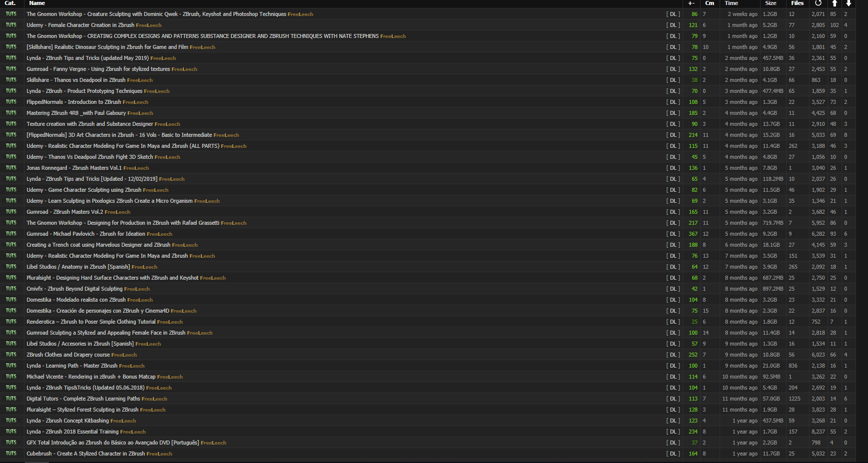Click TUTS icon for Renderotica Poser Clothing row

pyautogui.click(x=11, y=322)
